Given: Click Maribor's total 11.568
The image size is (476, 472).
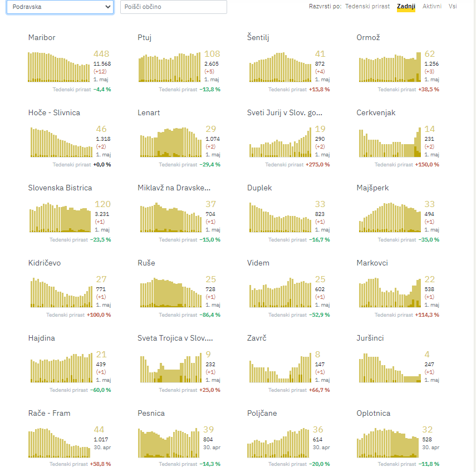Looking at the screenshot, I should point(102,64).
